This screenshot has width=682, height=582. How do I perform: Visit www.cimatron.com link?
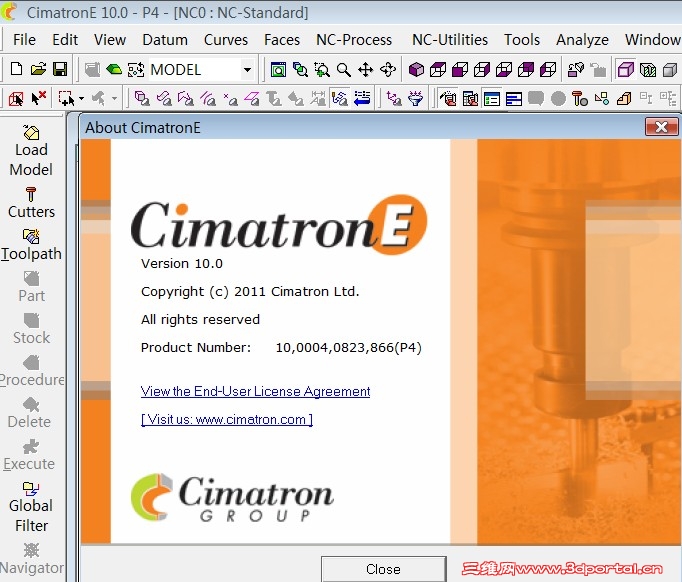(227, 419)
